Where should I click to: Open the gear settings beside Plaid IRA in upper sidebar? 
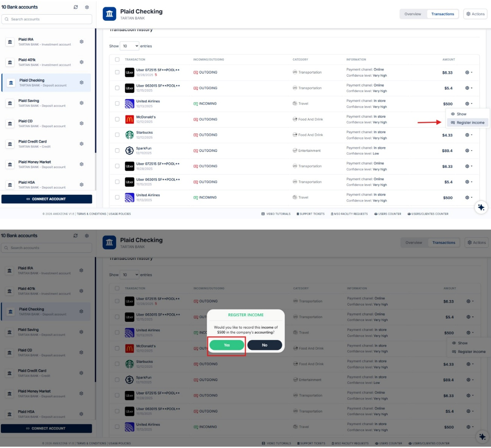pos(82,42)
